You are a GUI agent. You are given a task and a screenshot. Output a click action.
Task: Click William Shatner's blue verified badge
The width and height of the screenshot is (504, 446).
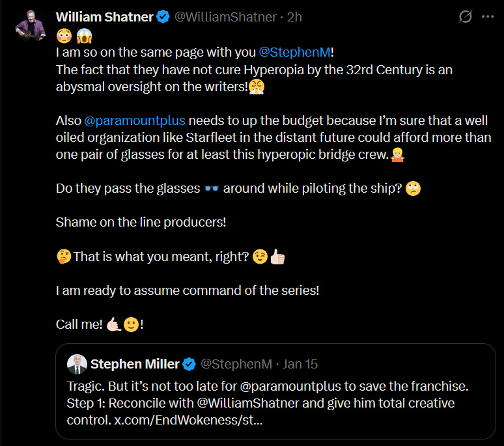click(163, 18)
